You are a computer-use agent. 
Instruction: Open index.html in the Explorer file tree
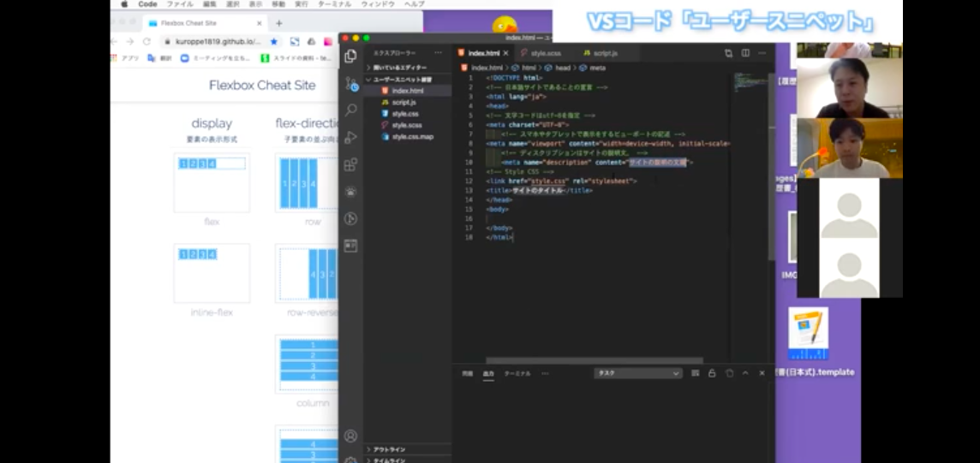tap(407, 91)
